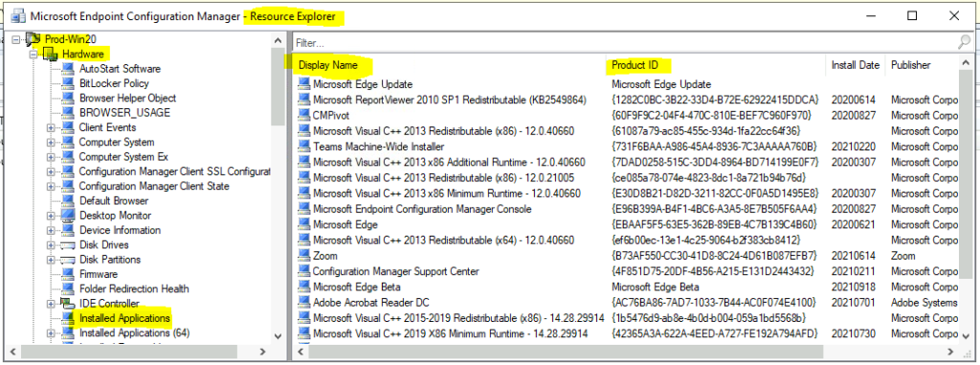Click the icon beside Microsoft Edge Update row

click(x=303, y=84)
